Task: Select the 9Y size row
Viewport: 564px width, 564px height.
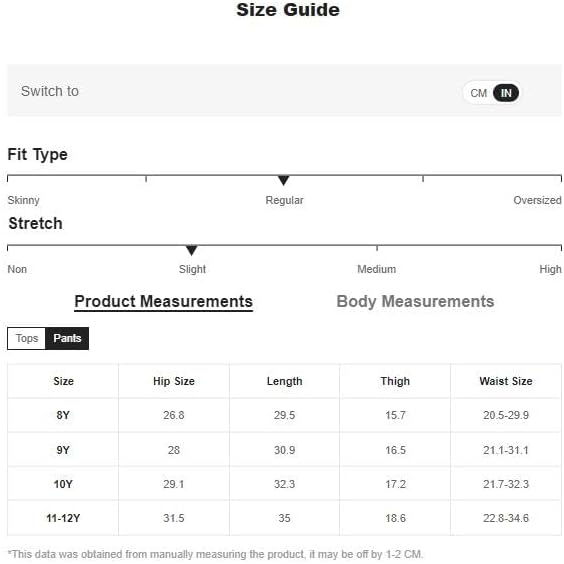Action: coord(284,450)
